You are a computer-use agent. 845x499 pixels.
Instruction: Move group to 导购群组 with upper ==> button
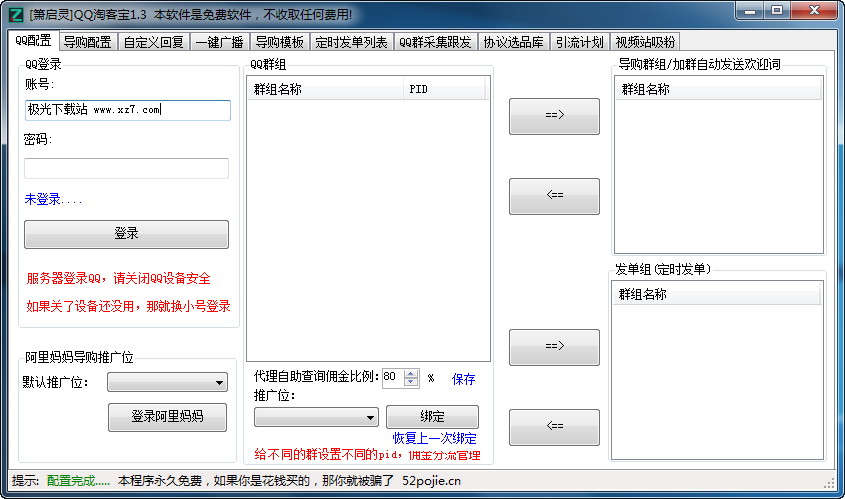555,116
